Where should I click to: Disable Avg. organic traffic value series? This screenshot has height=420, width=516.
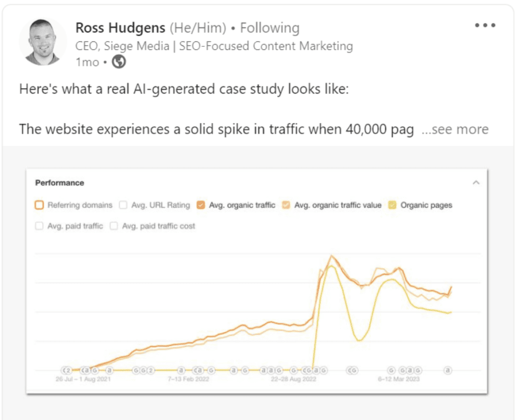(286, 205)
